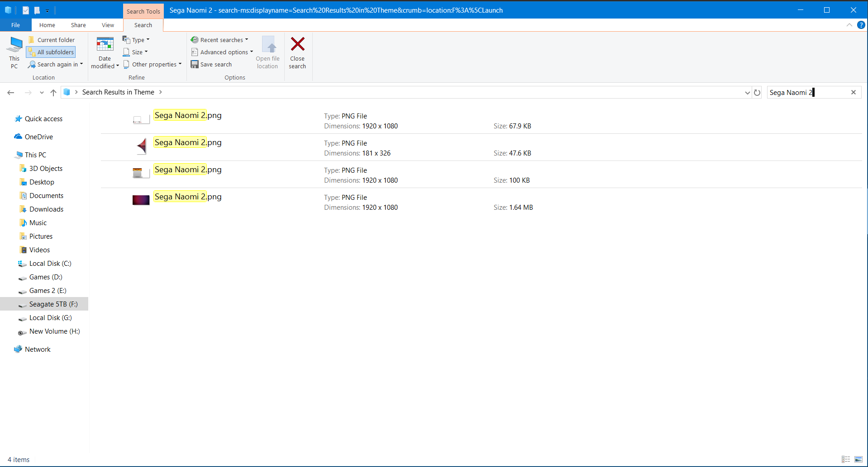Viewport: 868px width, 467px height.
Task: Click quick access toolbar properties checkmark icon
Action: (26, 10)
